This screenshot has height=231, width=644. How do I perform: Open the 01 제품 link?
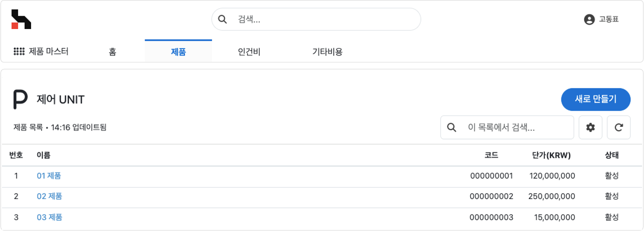pos(49,175)
